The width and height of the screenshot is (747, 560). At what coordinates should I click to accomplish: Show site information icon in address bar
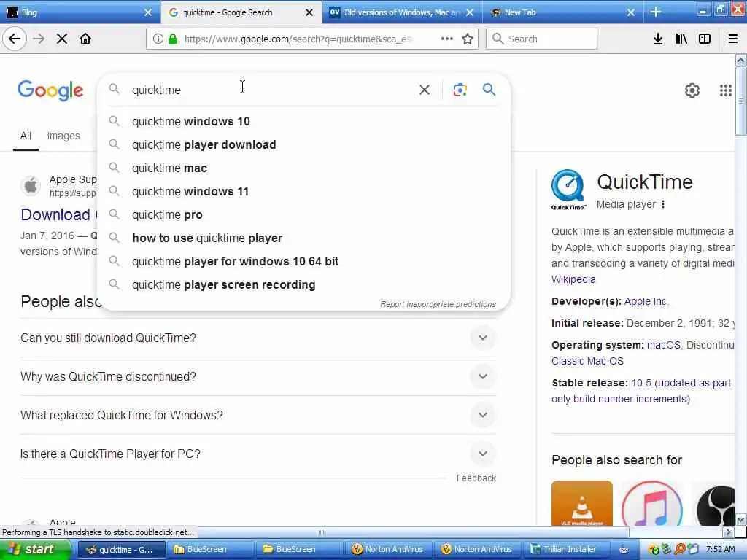coord(158,39)
